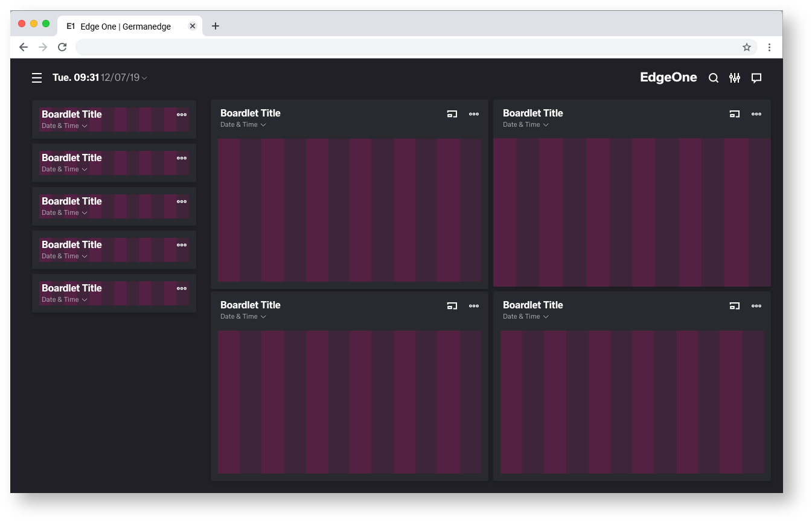Open more options on last sidebar boardlet
This screenshot has height=522, width=812.
[x=182, y=288]
